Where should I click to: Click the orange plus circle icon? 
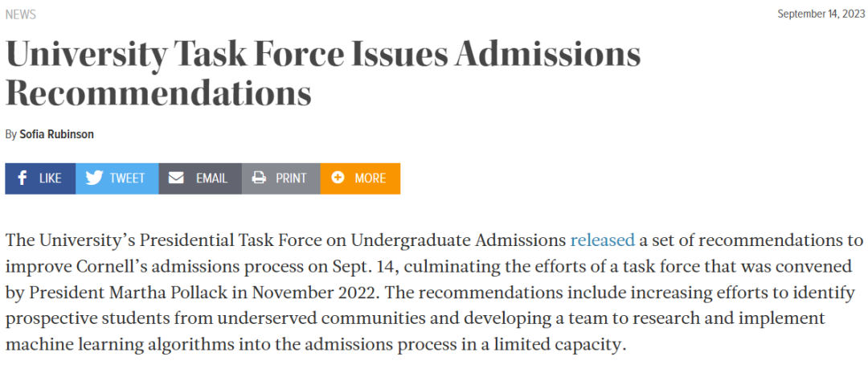point(338,178)
